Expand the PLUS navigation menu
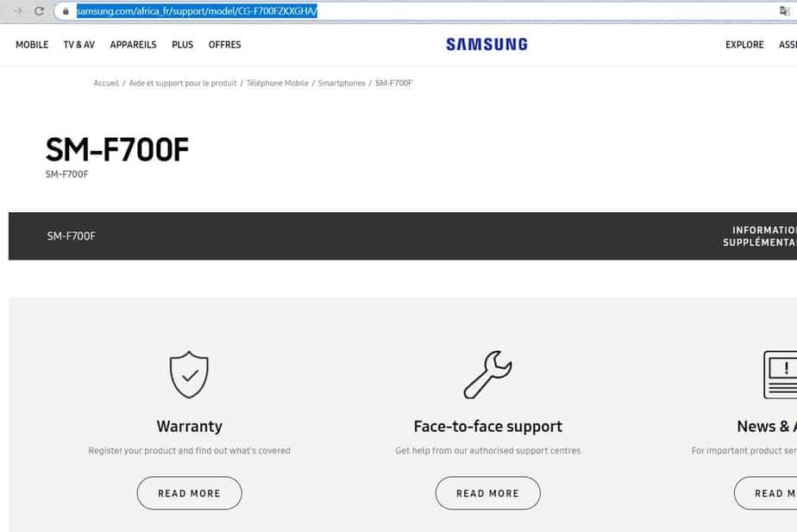The width and height of the screenshot is (797, 532). 182,45
